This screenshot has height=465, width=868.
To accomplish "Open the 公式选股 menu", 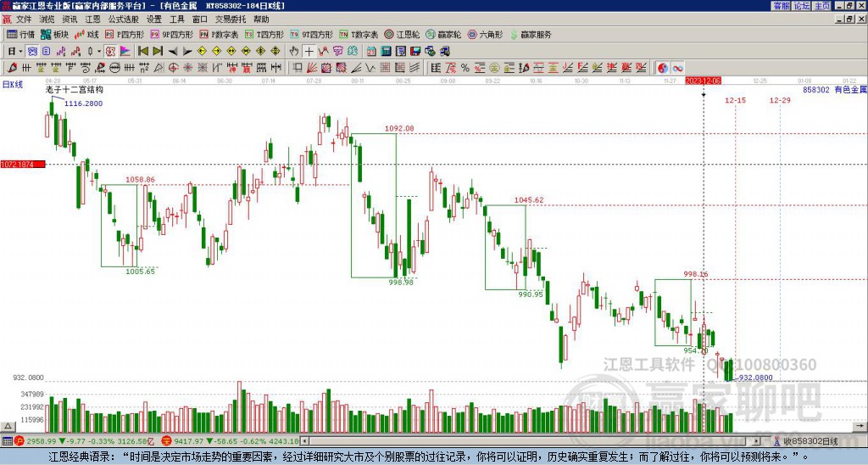I will coord(124,20).
